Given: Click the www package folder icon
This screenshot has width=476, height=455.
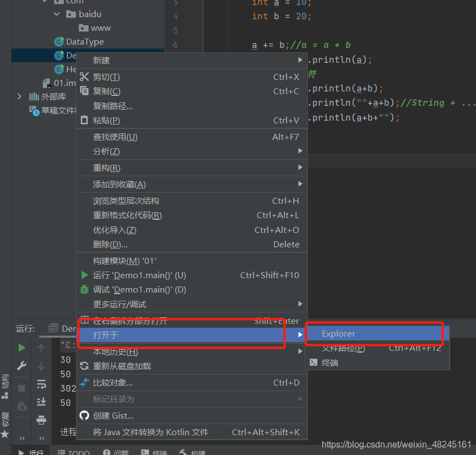Looking at the screenshot, I should [x=84, y=28].
